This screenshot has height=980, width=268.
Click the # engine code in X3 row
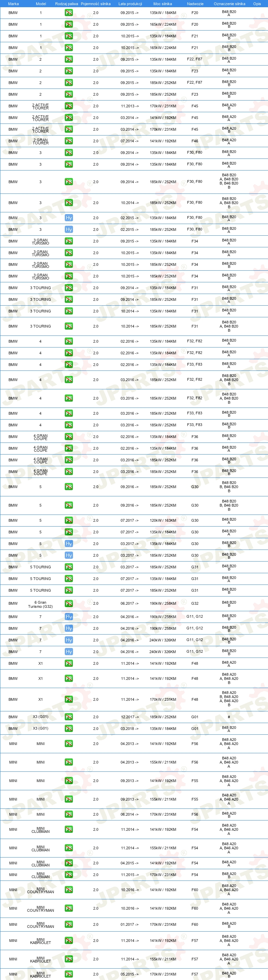click(229, 717)
